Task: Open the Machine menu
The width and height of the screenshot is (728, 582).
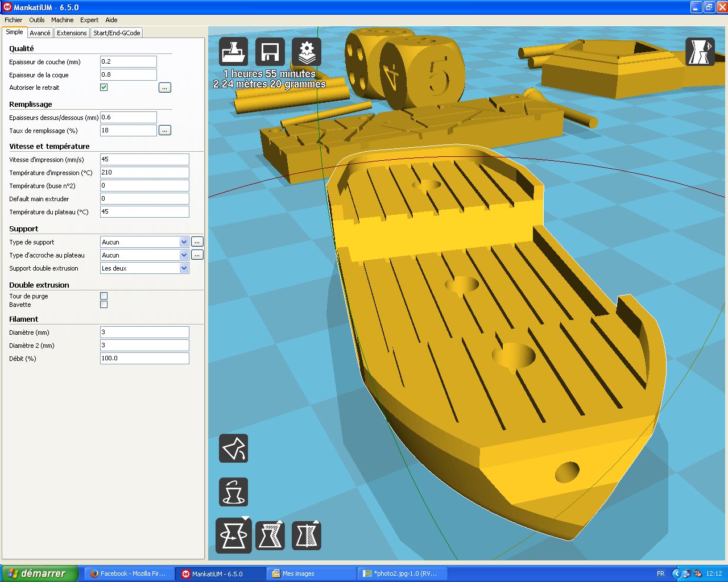Action: point(63,20)
